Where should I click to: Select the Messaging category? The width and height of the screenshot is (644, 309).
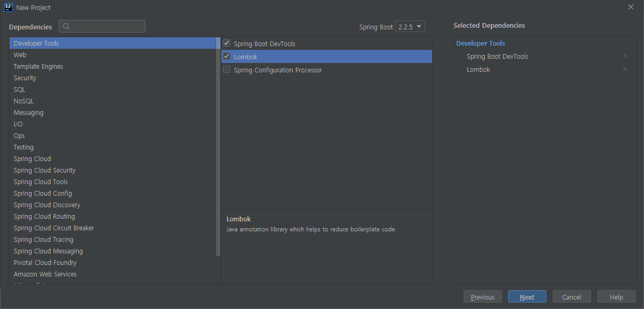(113, 112)
